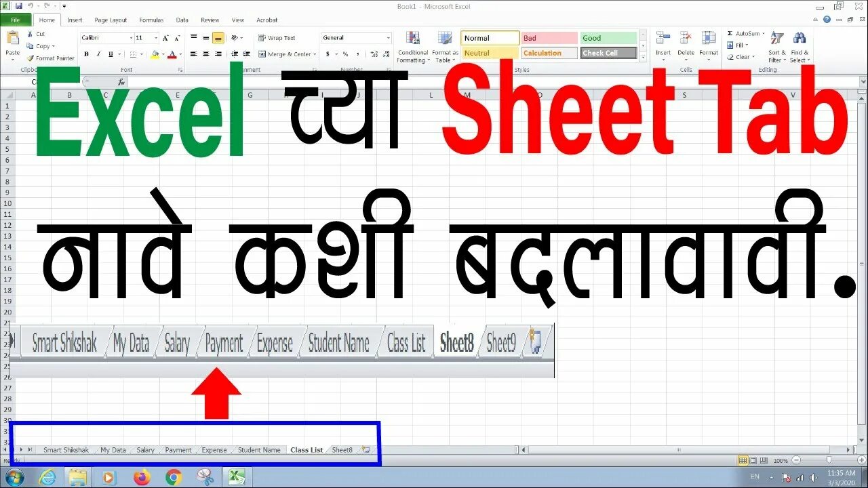Viewport: 868px width, 488px height.
Task: Click the AutoSum sigma icon
Action: click(730, 33)
